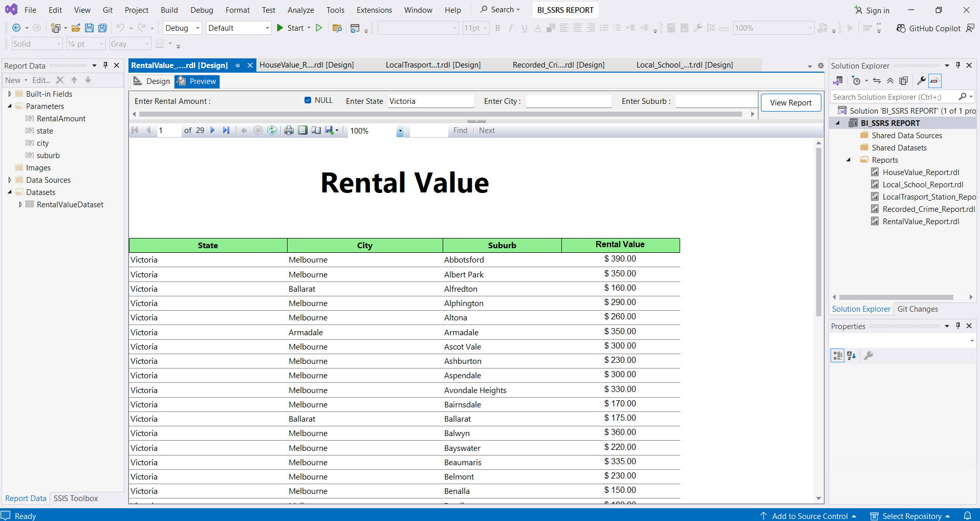Click the Enter City input field
This screenshot has height=521, width=980.
click(x=569, y=101)
